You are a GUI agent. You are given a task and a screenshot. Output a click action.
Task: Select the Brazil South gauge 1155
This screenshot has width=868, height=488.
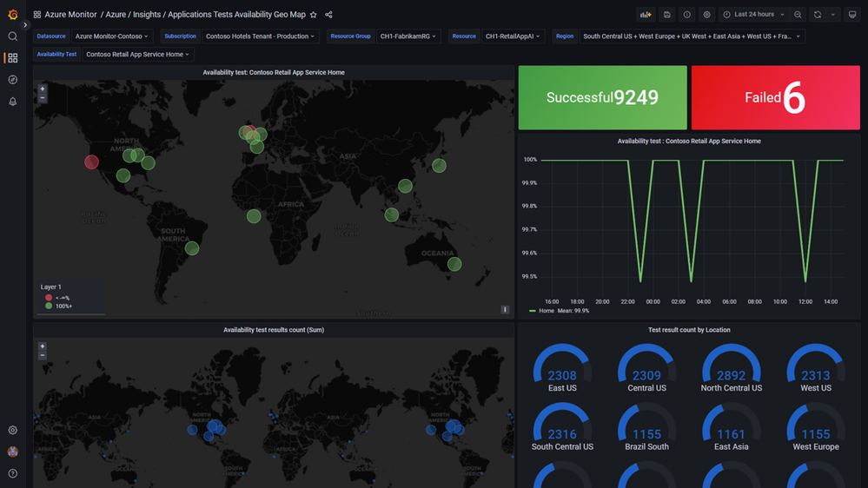click(x=646, y=426)
